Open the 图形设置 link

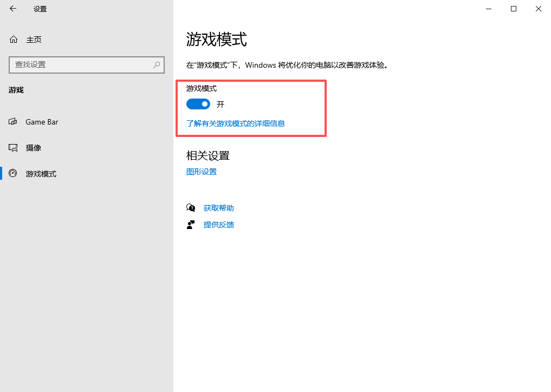tap(202, 172)
